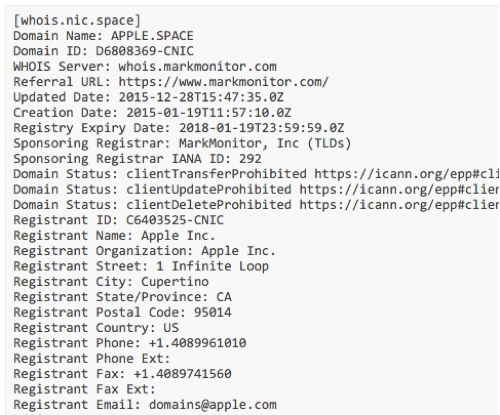Open the https://www.markmonitor.com/ referral URL

point(224,82)
